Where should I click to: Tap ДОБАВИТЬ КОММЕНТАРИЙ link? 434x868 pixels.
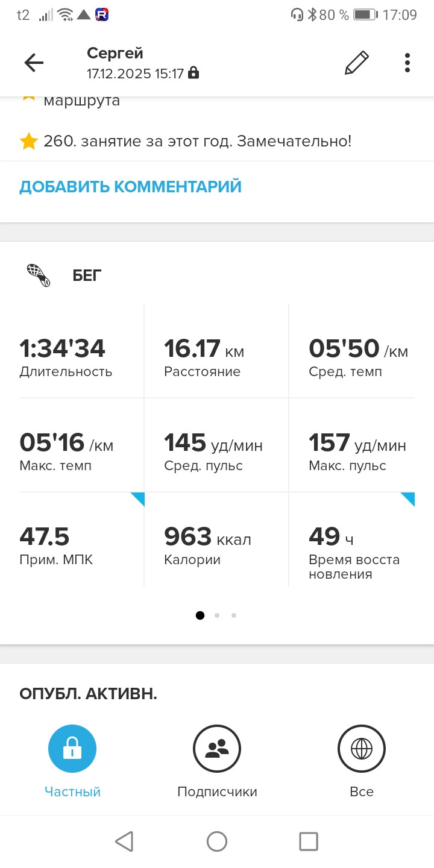tap(130, 187)
